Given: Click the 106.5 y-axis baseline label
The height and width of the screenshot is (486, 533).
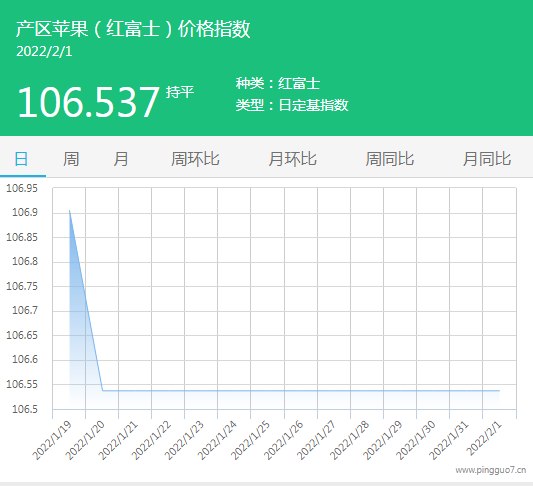Looking at the screenshot, I should [x=25, y=409].
